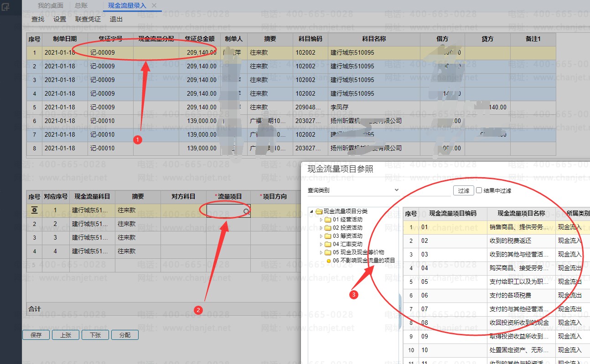The image size is (590, 364).
Task: Select the 01 经营活动 folder
Action: coord(341,220)
